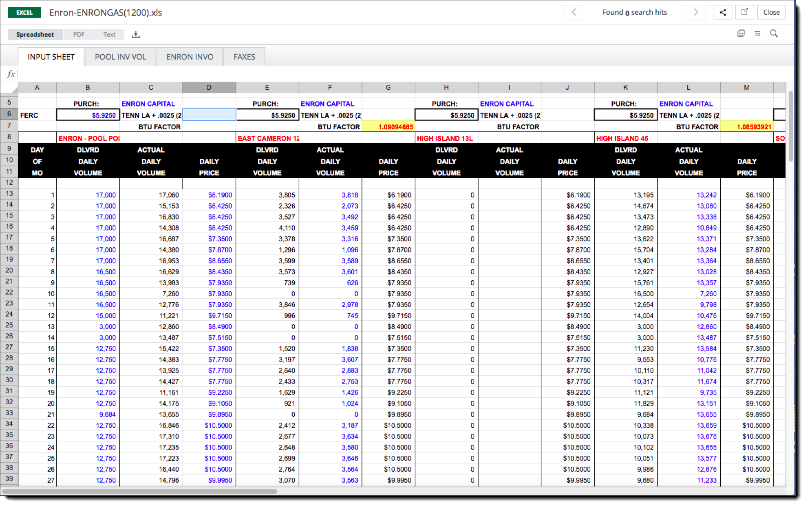Click day 15 in column A
Image resolution: width=812 pixels, height=512 pixels.
tap(37, 349)
